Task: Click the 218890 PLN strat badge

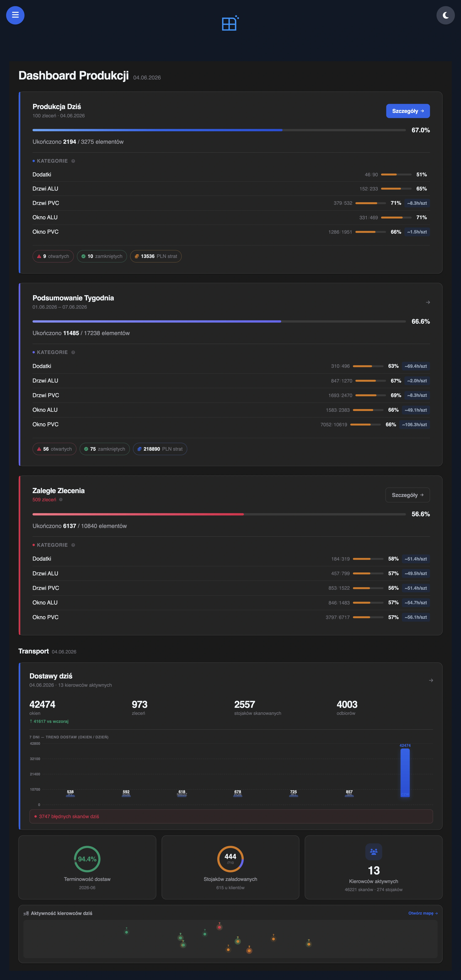Action: click(x=160, y=449)
